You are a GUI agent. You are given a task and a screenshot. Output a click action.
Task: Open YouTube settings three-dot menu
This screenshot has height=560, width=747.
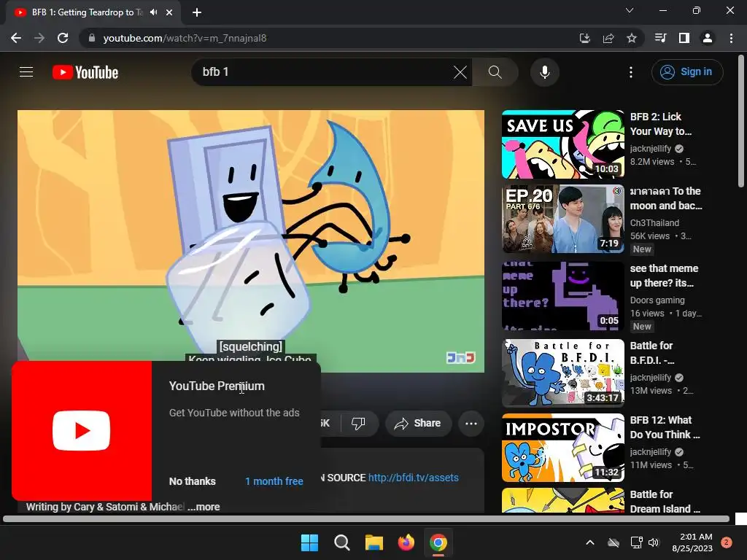pos(631,72)
